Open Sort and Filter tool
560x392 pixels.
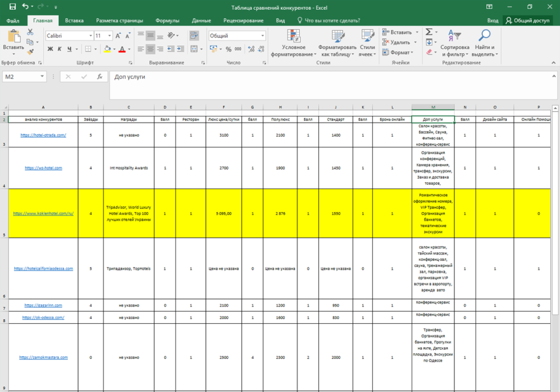454,43
